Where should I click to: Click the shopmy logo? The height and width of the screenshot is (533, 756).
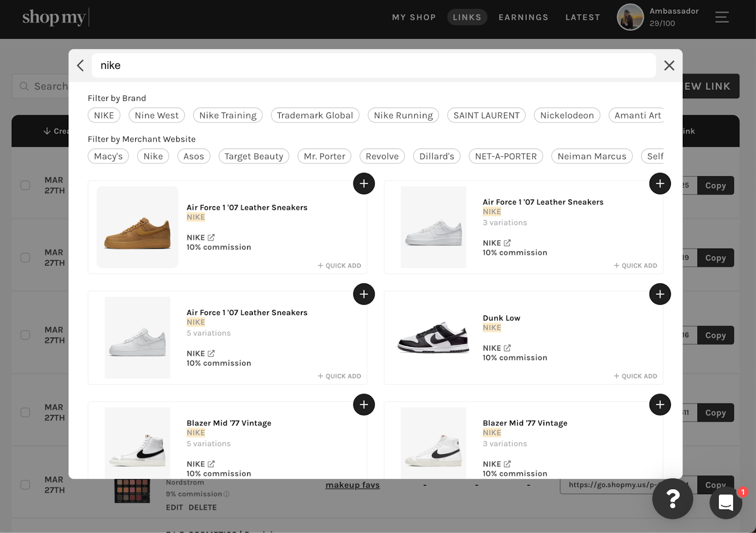point(55,17)
